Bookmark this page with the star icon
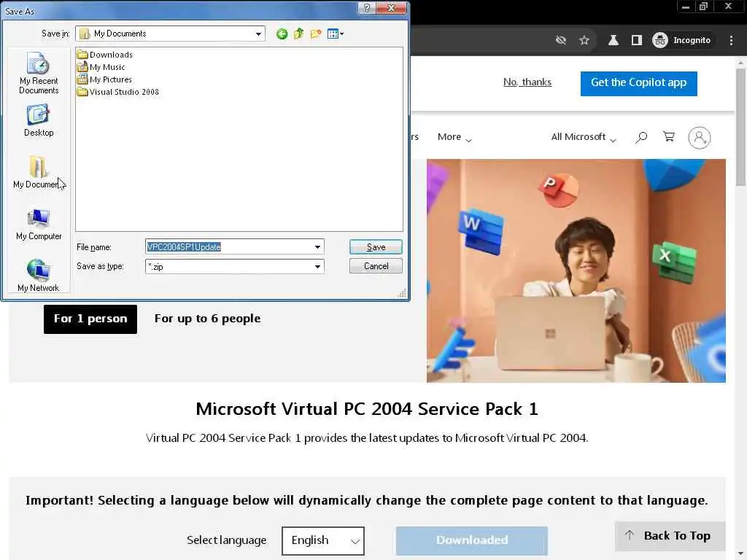Viewport: 747px width, 560px height. (584, 41)
